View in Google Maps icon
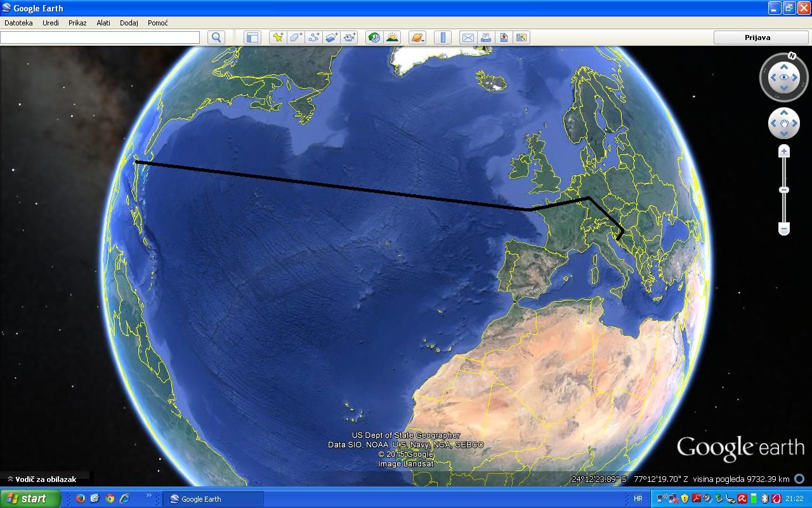812x508 pixels. [521, 37]
